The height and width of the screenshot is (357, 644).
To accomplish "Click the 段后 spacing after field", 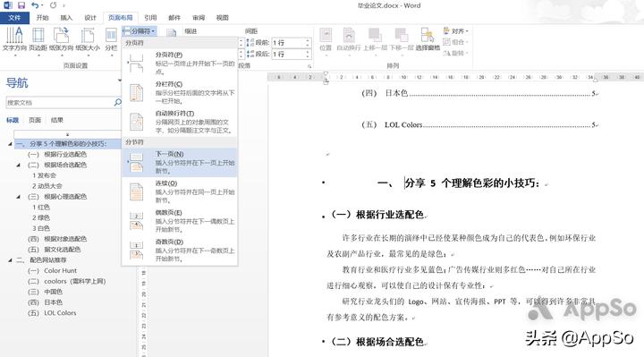I will (x=287, y=55).
